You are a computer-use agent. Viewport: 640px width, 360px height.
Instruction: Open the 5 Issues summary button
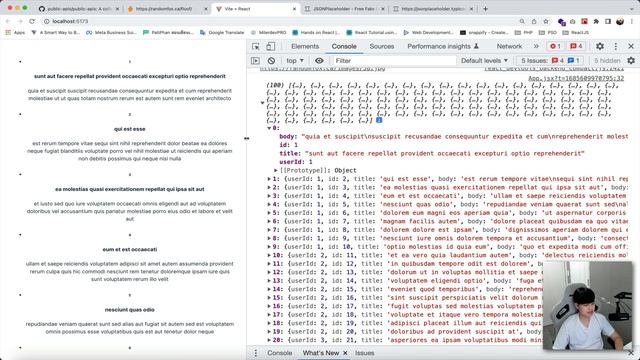click(549, 60)
